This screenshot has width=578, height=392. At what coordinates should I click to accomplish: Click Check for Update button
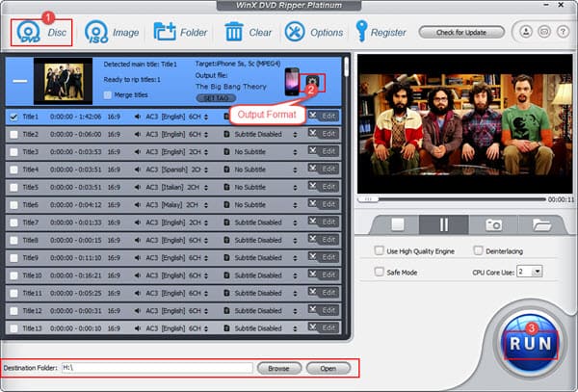(x=461, y=33)
